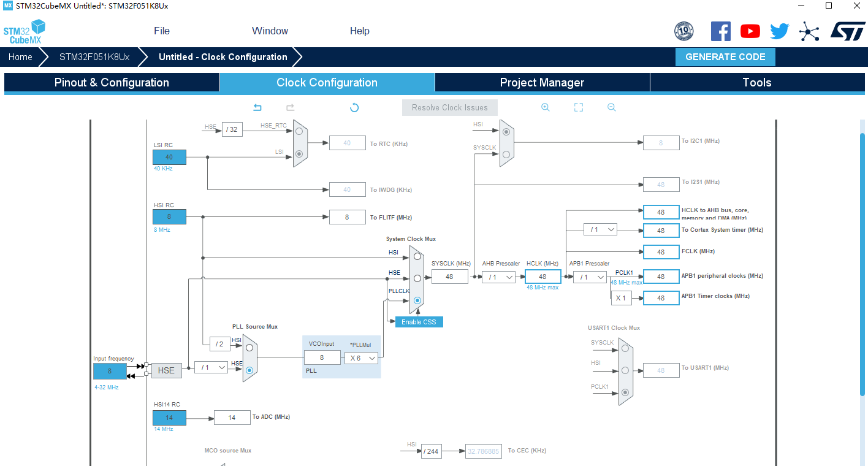
Task: Switch to the Clock Configuration tab
Action: point(327,83)
